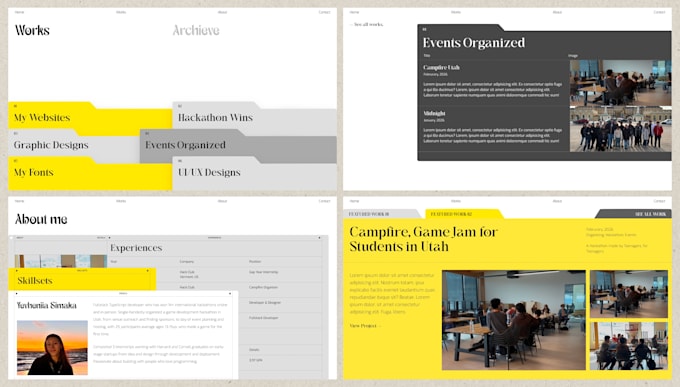
Task: Select the Campfire Organizer position cell
Action: 263,287
